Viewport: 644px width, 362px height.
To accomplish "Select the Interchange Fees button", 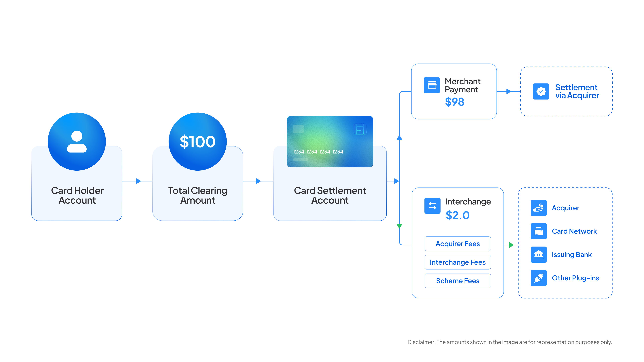I will click(x=458, y=262).
